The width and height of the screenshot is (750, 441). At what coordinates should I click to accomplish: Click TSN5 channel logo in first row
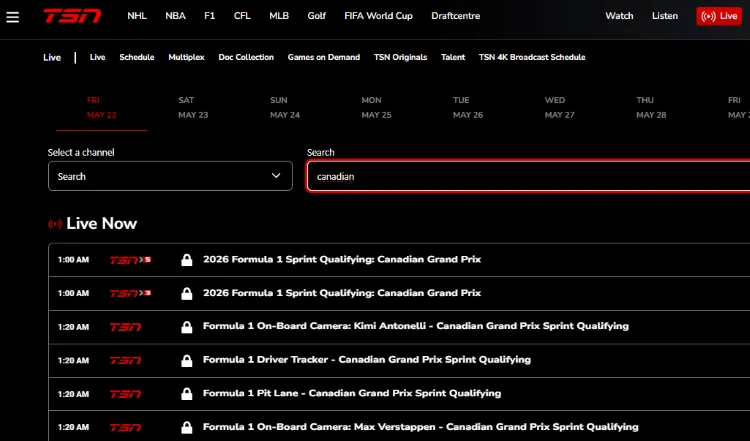click(130, 260)
